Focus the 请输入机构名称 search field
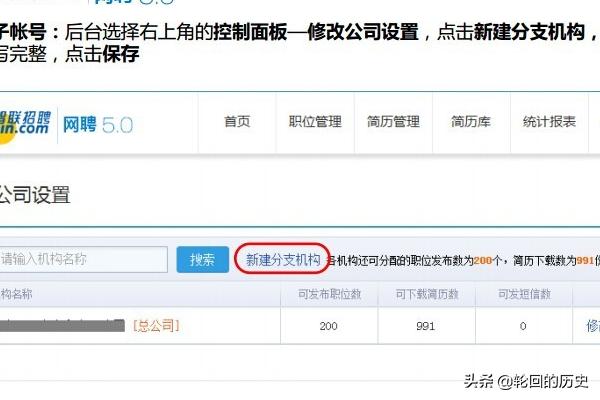The height and width of the screenshot is (400, 600). [x=83, y=260]
